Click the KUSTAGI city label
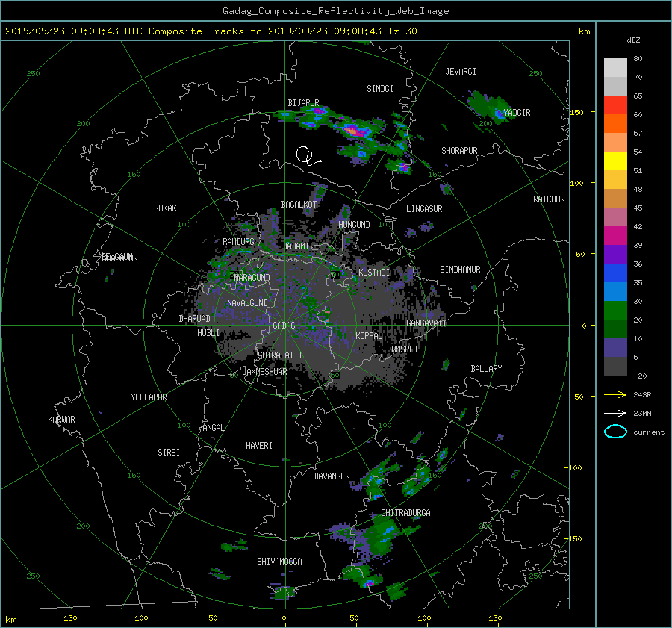The image size is (672, 628). pos(374,273)
